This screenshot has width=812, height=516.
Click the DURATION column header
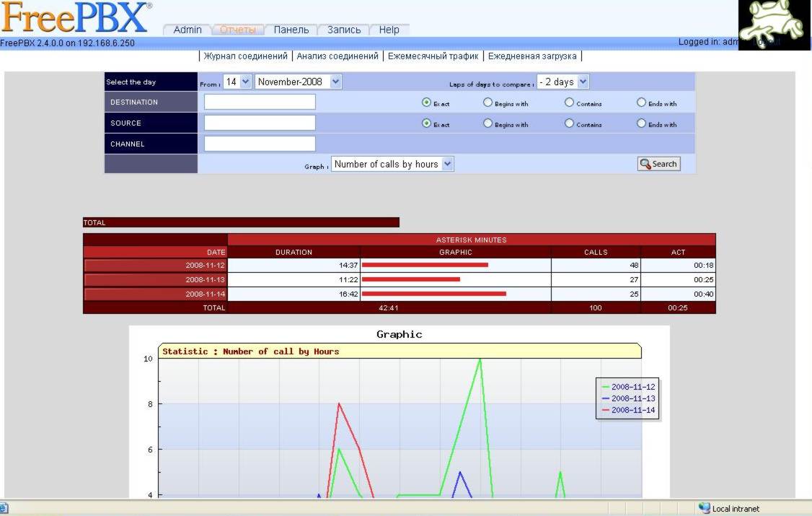pos(294,253)
